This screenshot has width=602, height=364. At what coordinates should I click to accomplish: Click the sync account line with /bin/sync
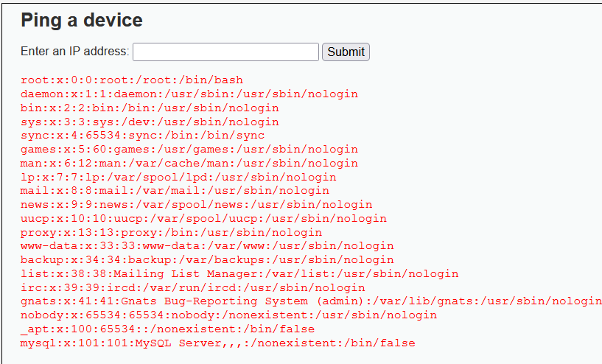click(x=142, y=136)
